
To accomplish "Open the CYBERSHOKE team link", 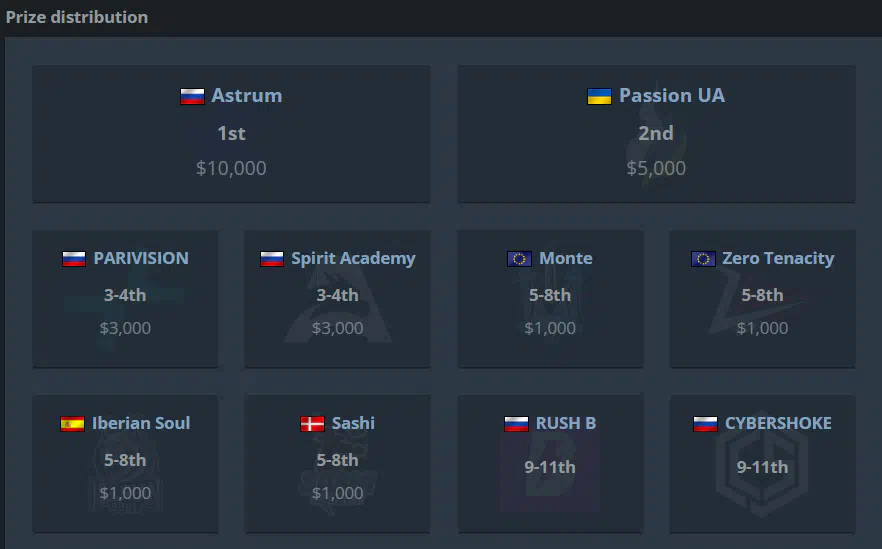I will [778, 423].
